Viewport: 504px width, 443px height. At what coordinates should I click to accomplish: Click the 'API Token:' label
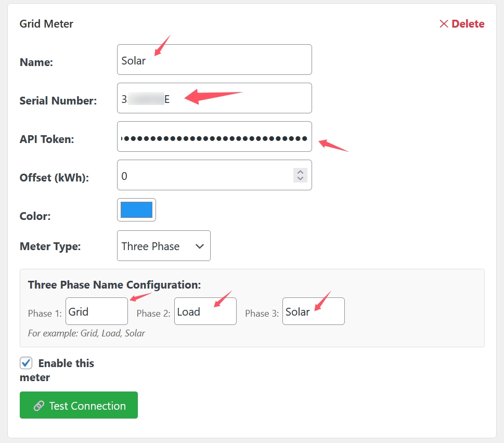click(x=47, y=139)
